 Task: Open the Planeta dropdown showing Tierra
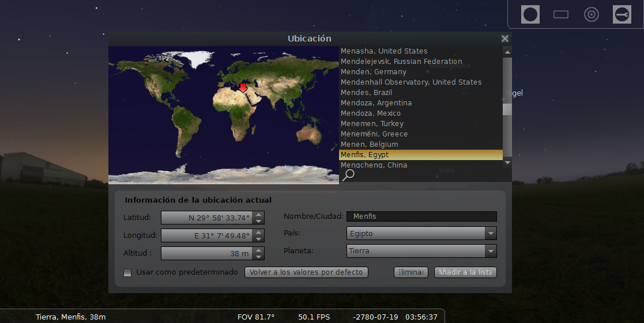490,251
